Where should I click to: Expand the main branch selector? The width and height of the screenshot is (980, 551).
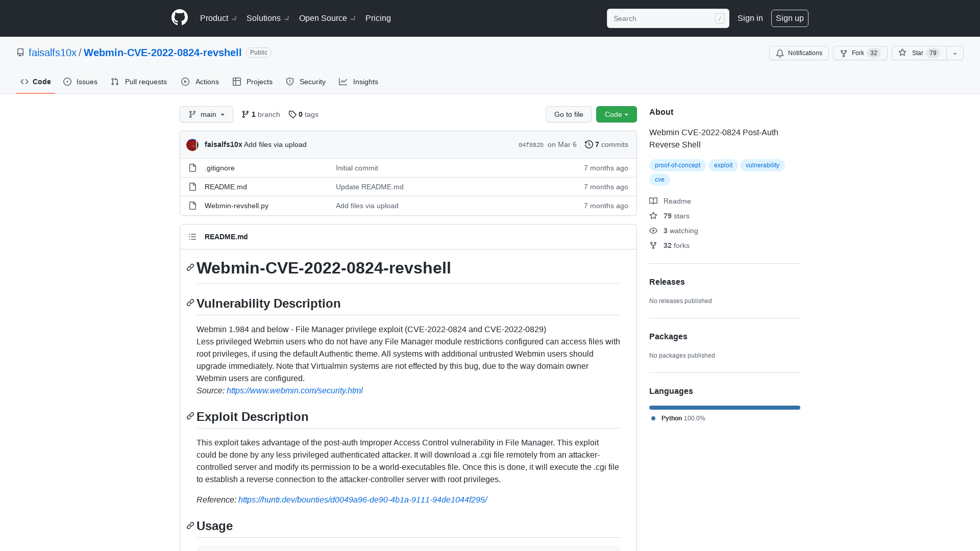pyautogui.click(x=206, y=114)
